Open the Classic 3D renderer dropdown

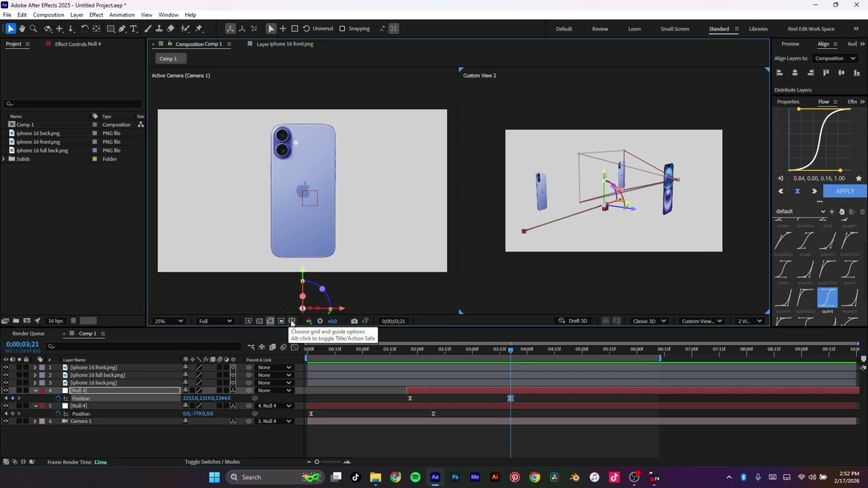tap(650, 321)
